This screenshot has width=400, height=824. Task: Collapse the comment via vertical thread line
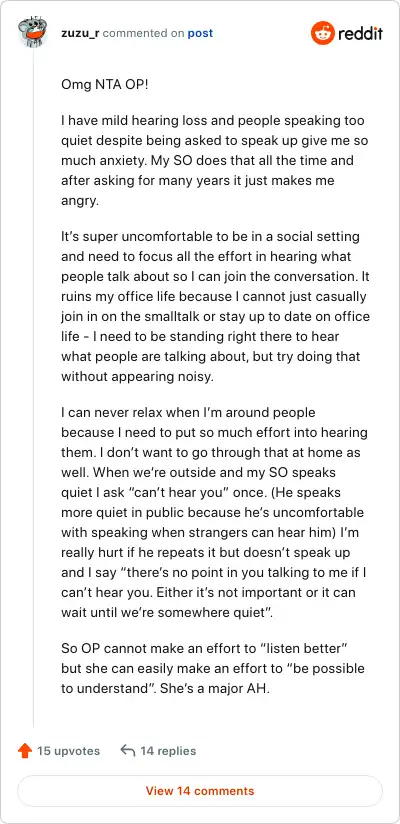[x=33, y=387]
